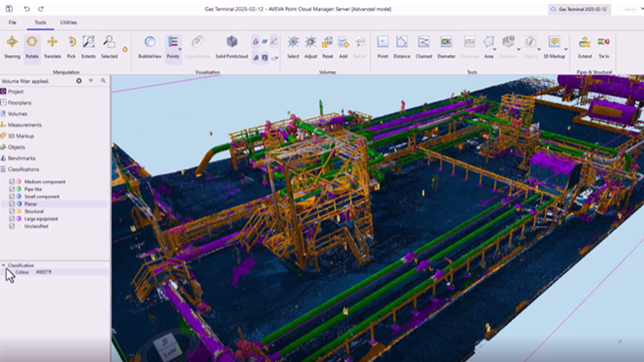Switch to the Tools ribbon tab
The width and height of the screenshot is (644, 362).
point(41,22)
